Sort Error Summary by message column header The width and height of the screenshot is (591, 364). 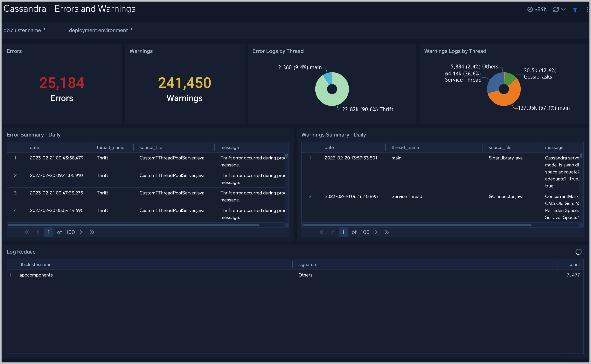tap(230, 147)
